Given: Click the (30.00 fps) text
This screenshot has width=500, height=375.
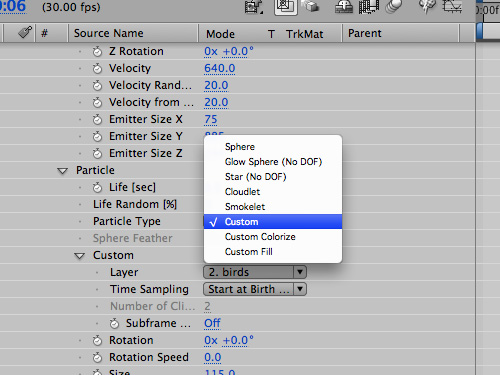Looking at the screenshot, I should tap(71, 7).
